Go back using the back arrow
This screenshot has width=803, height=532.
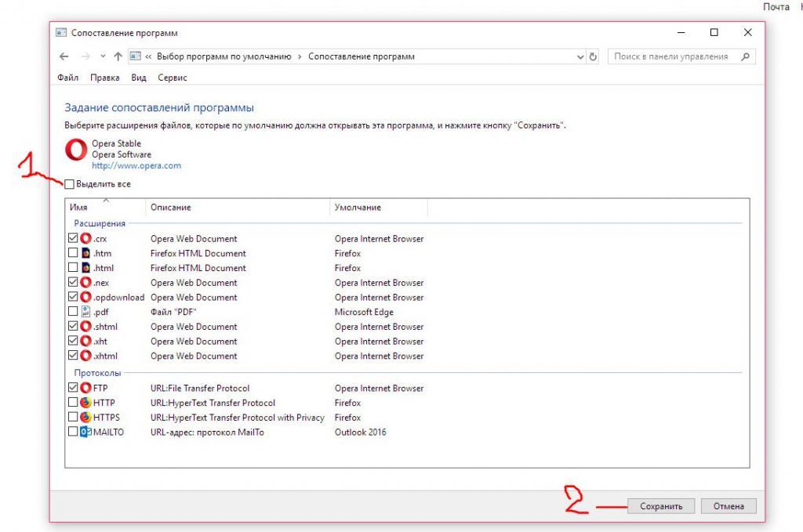[64, 56]
